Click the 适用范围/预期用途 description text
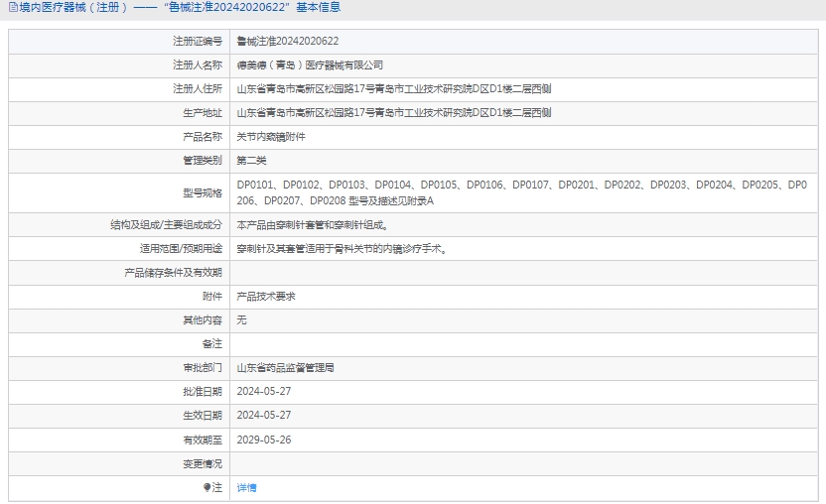This screenshot has height=504, width=826. (341, 249)
